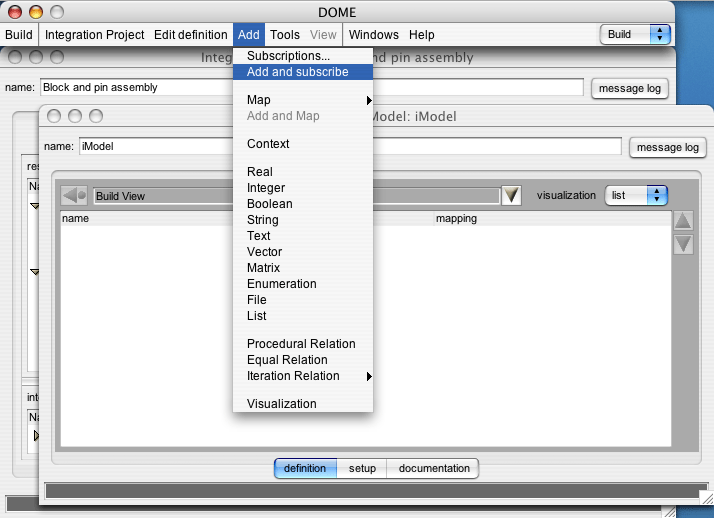Add a Boolean parameter
714x518 pixels.
click(x=303, y=204)
